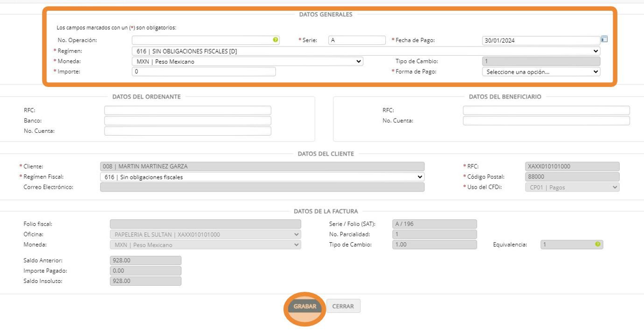
Task: Click the DATOS DEL ORDENANTE heading
Action: click(146, 97)
